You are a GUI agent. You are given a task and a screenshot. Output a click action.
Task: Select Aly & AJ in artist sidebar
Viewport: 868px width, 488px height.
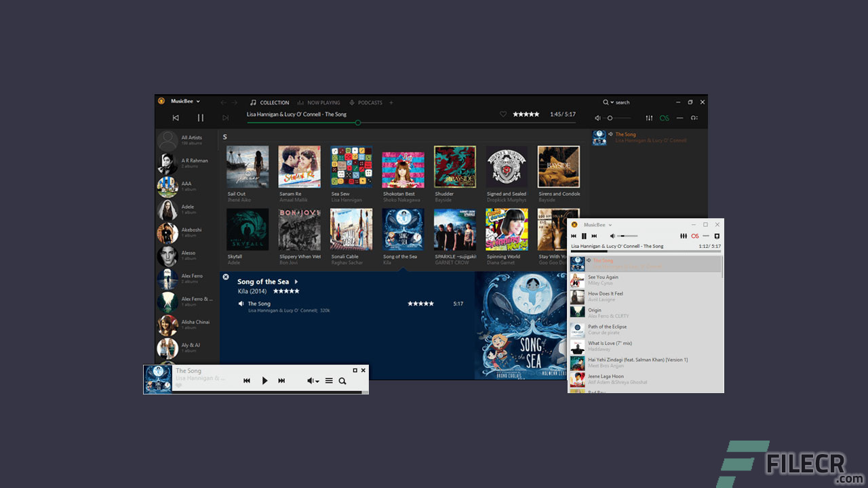[x=187, y=348]
